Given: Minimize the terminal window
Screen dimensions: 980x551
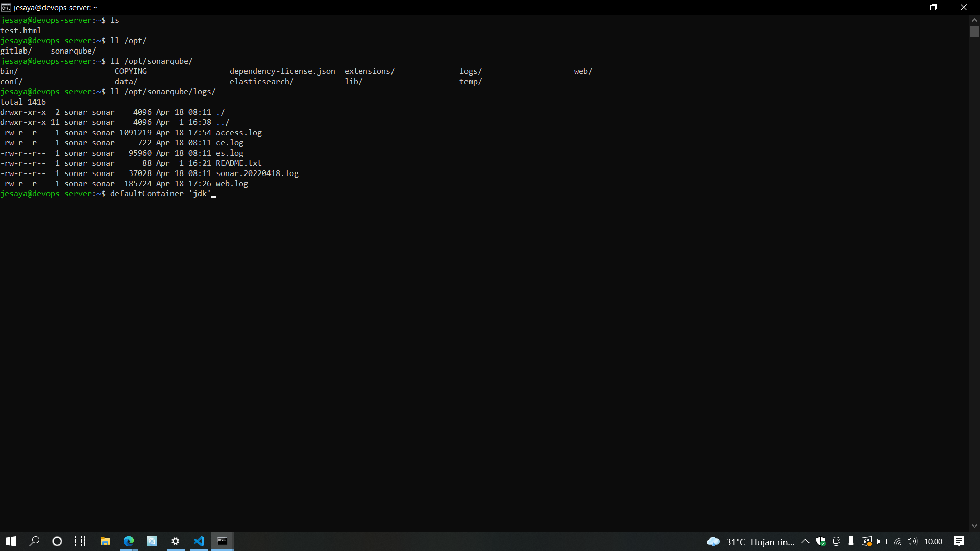Looking at the screenshot, I should point(904,7).
